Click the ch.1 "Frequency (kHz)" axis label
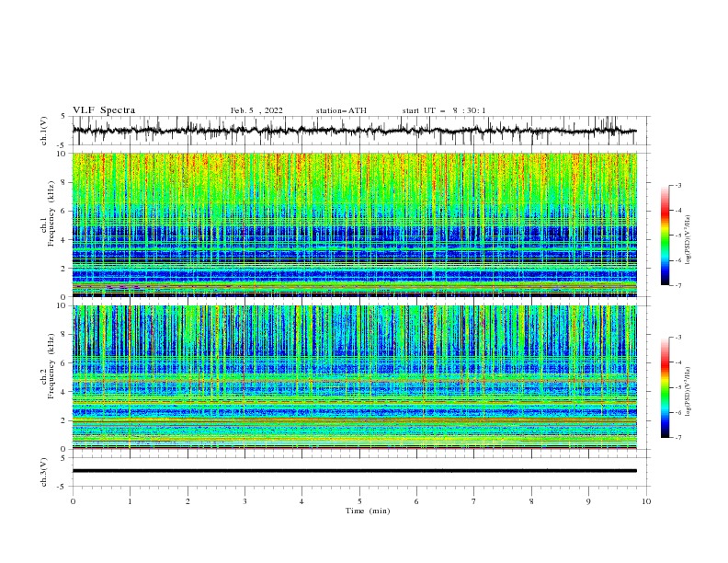This screenshot has height=563, width=728. coord(51,213)
